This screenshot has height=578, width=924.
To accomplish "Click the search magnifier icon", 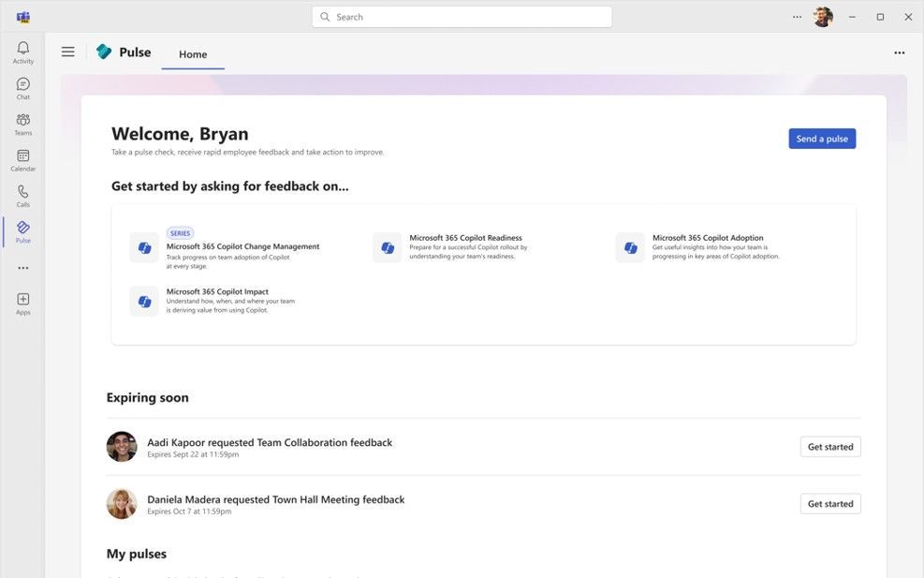I will click(x=325, y=17).
